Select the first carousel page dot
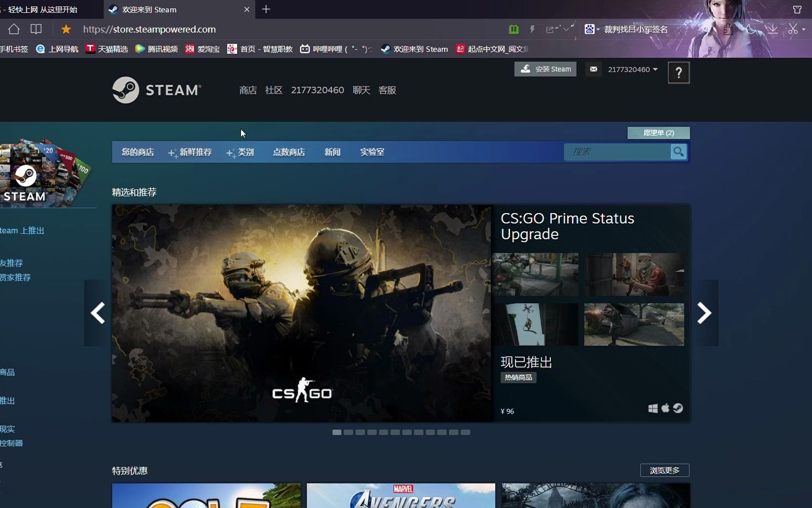The height and width of the screenshot is (508, 812). point(337,432)
